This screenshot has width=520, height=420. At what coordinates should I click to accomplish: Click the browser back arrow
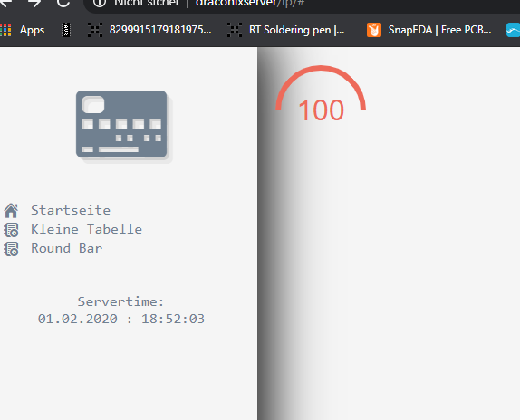point(5,3)
